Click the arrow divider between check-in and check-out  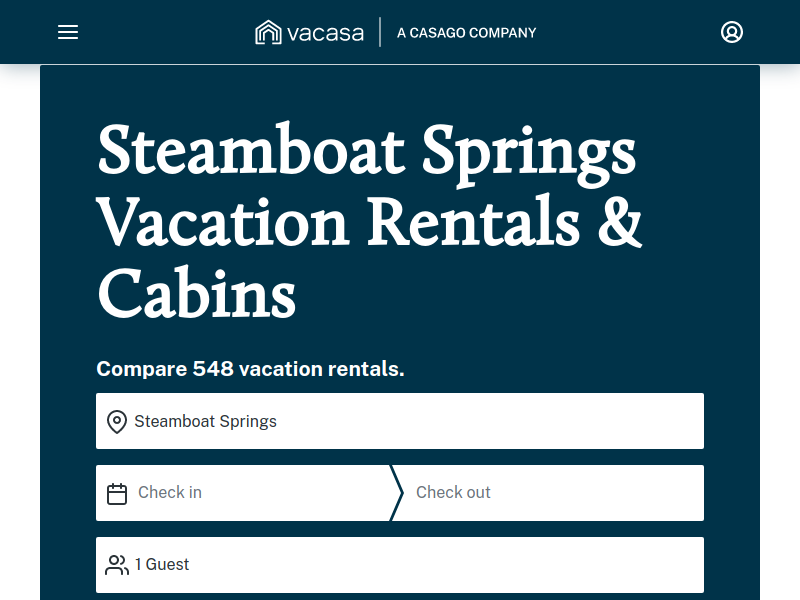tap(397, 493)
